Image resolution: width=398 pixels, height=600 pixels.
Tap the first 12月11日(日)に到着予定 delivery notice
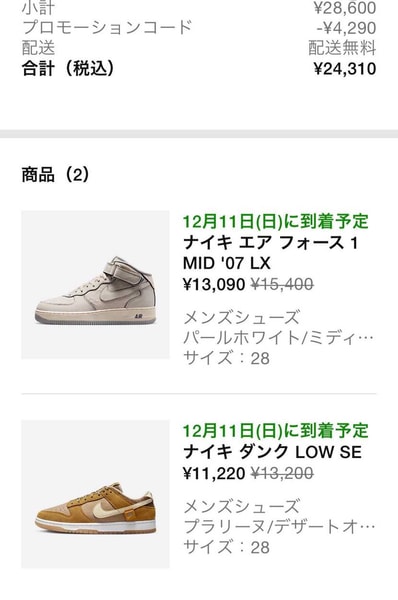click(x=276, y=222)
